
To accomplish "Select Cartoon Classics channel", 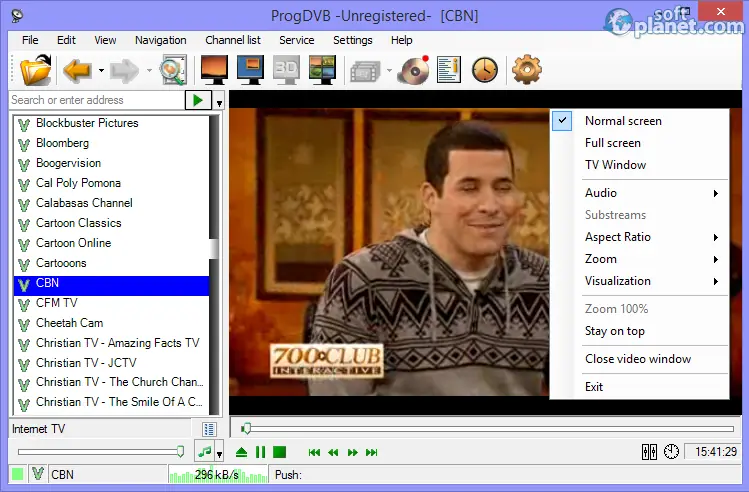I will [111, 223].
